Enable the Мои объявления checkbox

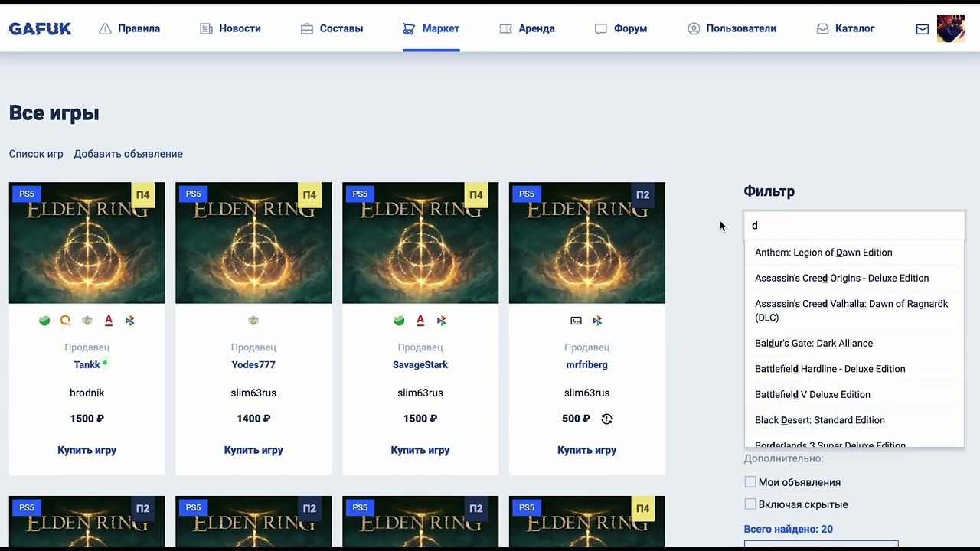click(x=750, y=482)
